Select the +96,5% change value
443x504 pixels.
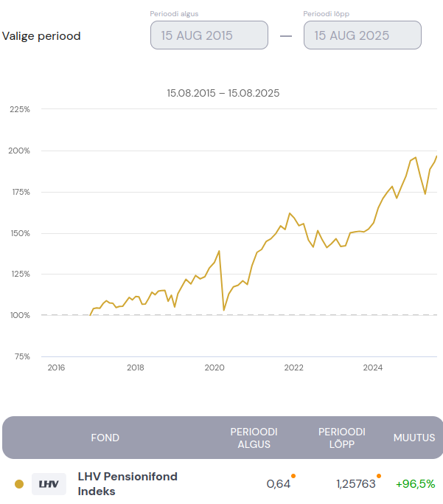[x=415, y=484]
